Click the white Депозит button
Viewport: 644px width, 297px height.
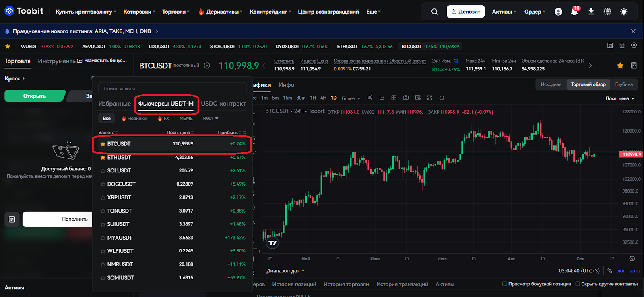coord(466,12)
